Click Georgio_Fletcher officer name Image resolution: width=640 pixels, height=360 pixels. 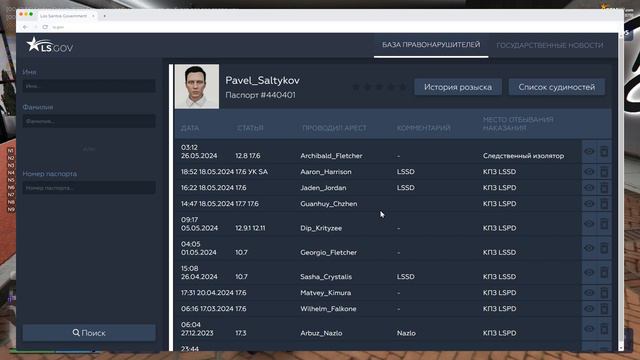pos(328,252)
